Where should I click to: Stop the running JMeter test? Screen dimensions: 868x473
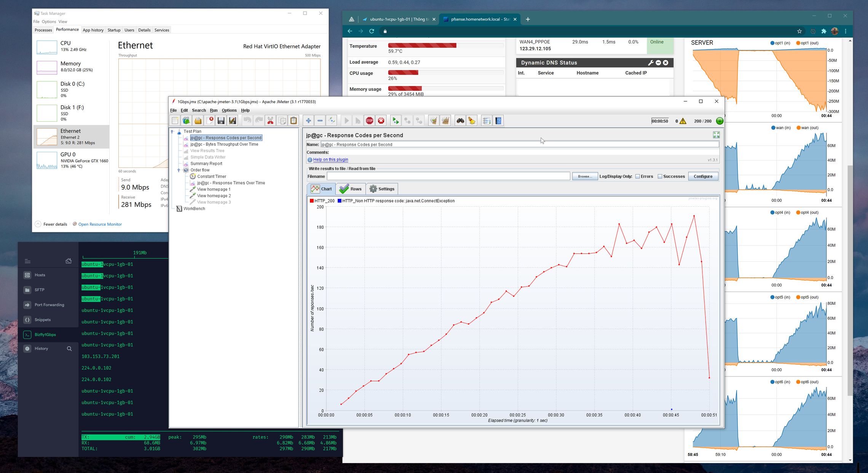(369, 121)
